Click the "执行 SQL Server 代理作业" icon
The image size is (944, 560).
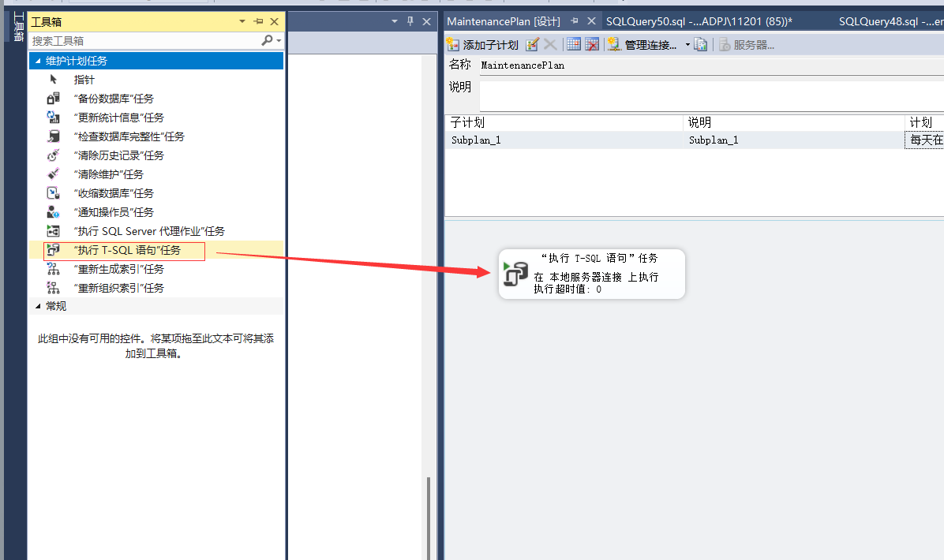tap(54, 231)
